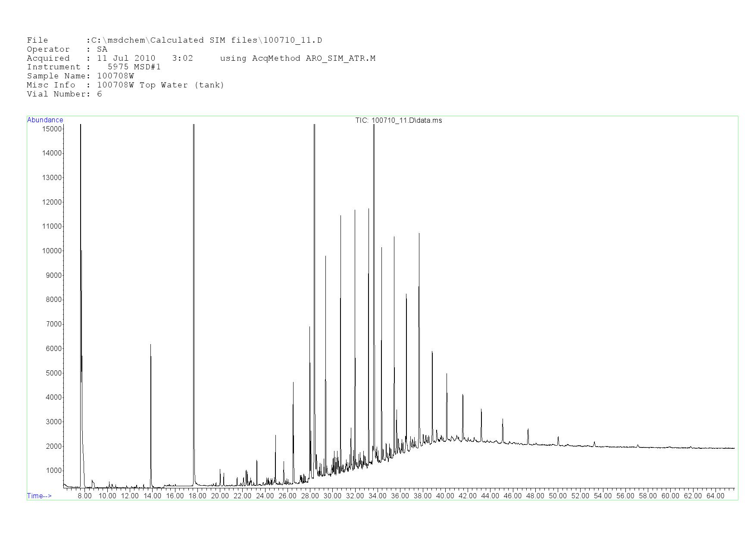Click the 8.00 time axis tick
The height and width of the screenshot is (534, 756).
(84, 496)
